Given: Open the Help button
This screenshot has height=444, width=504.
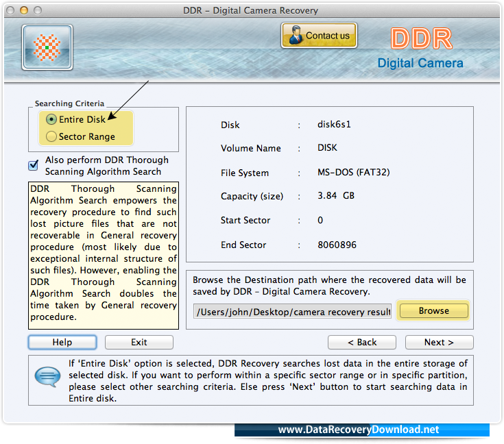Looking at the screenshot, I should pos(62,342).
